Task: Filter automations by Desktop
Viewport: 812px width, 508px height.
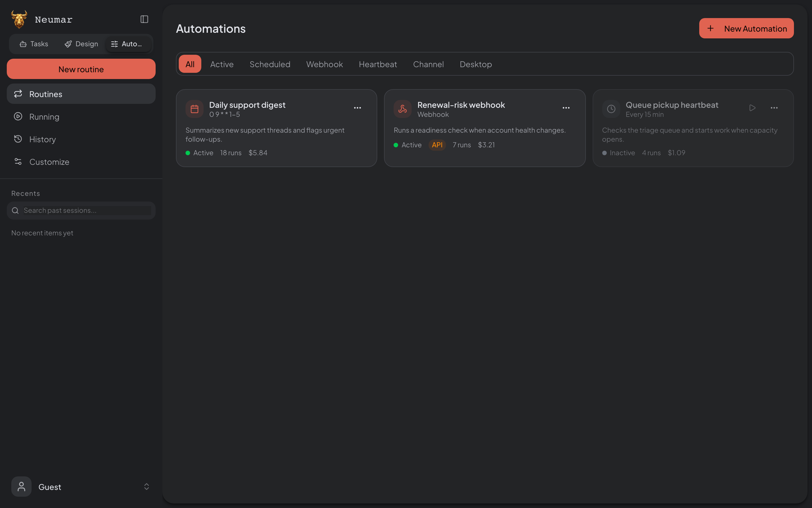Action: click(x=476, y=64)
